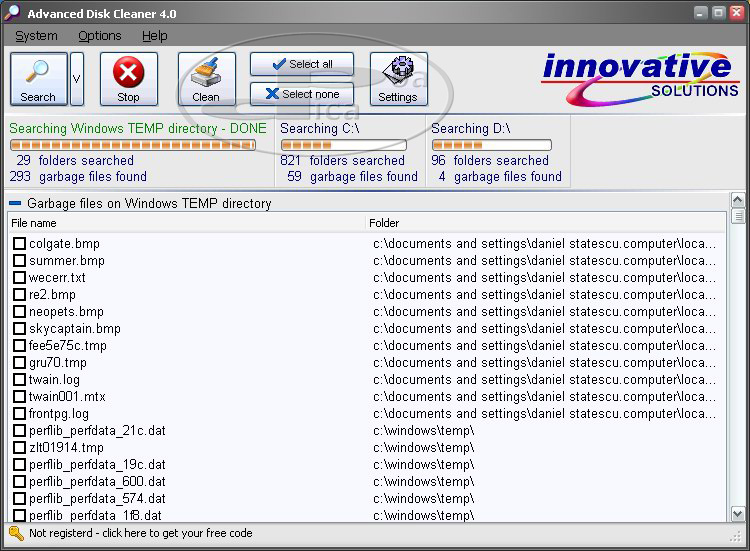Open the System menu

[36, 36]
